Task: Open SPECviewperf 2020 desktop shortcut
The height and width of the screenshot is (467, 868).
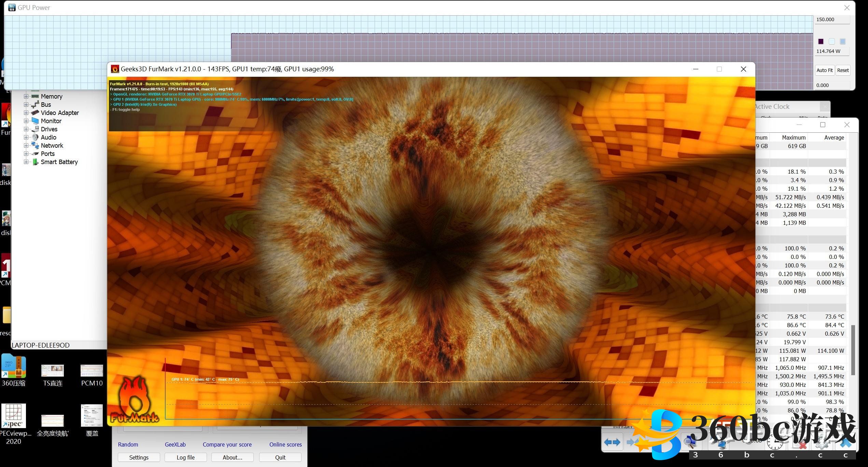Action: click(x=14, y=416)
